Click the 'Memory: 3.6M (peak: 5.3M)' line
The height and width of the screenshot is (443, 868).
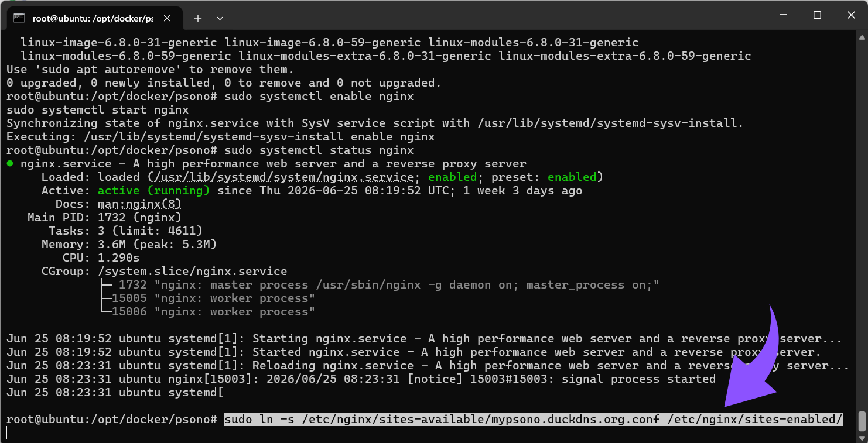coord(129,244)
